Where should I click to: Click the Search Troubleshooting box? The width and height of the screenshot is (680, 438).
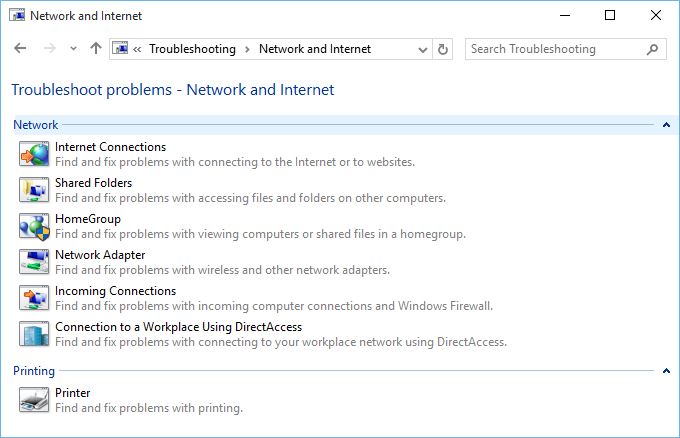click(566, 49)
